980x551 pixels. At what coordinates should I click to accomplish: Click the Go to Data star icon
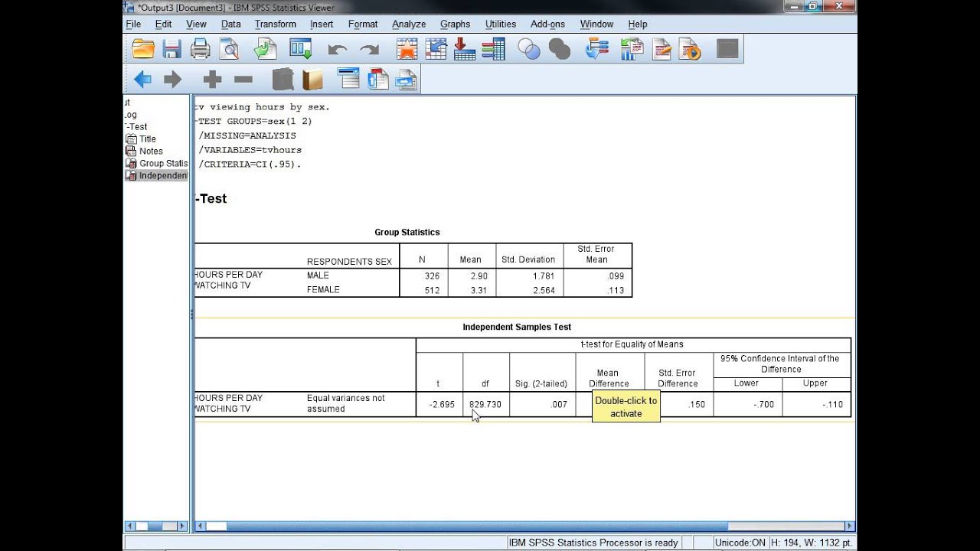(x=407, y=50)
